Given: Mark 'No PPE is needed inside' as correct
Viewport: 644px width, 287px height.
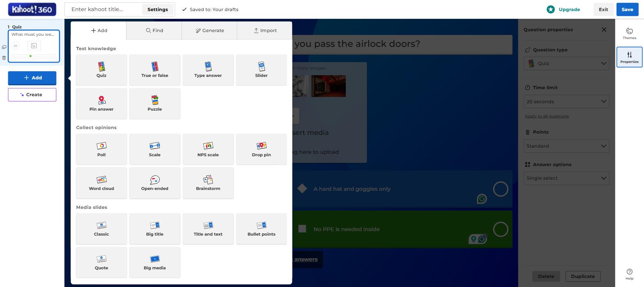Looking at the screenshot, I should (x=500, y=229).
